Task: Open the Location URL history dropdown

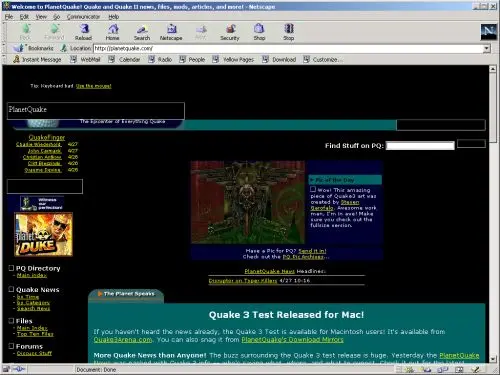Action: coord(487,49)
